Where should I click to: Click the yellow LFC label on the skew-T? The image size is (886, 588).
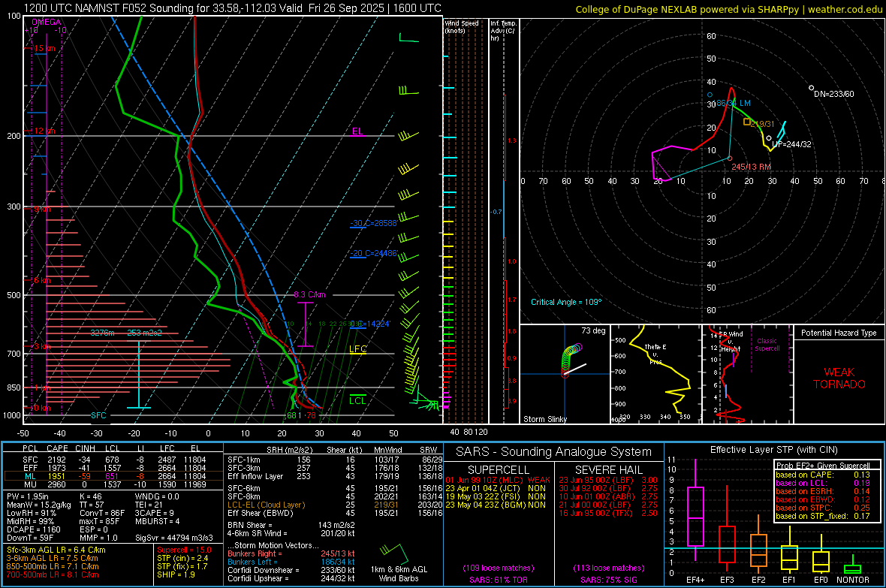click(357, 349)
